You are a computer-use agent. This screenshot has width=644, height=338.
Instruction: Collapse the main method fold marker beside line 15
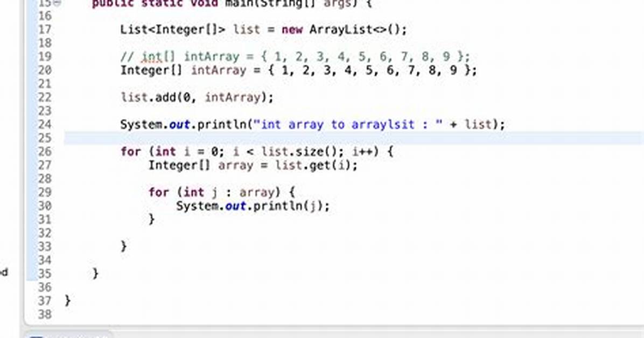[57, 3]
